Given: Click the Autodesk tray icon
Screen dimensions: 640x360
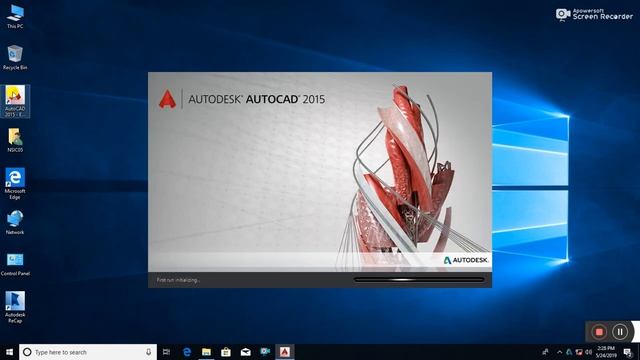Looking at the screenshot, I should [x=569, y=352].
